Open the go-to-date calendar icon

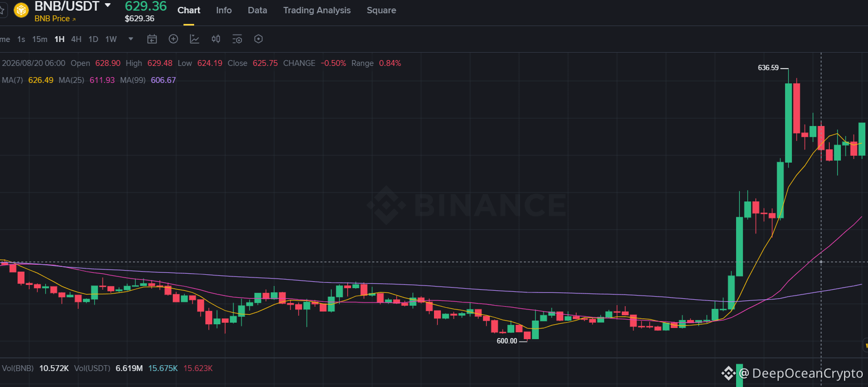tap(152, 39)
